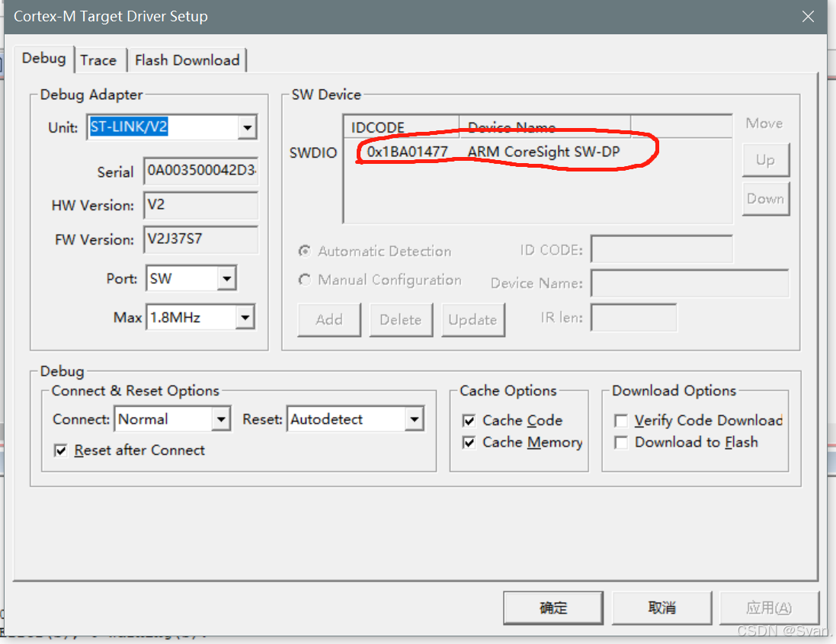Viewport: 836px width, 644px height.
Task: Confirm with the 确定 button
Action: (x=553, y=607)
